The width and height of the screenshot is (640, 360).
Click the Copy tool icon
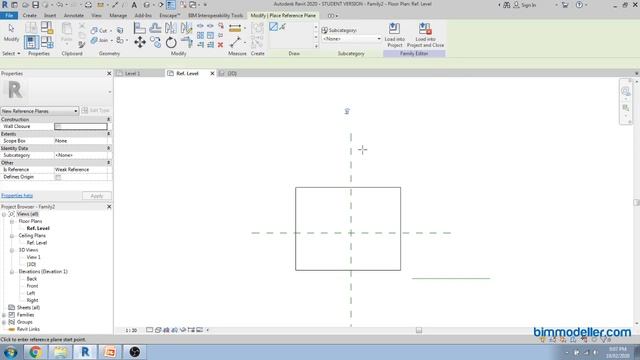point(156,42)
